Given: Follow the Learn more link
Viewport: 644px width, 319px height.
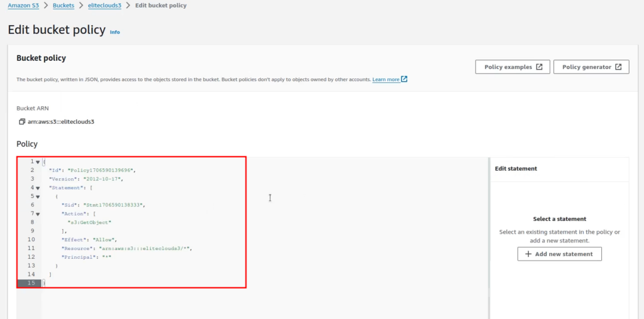Looking at the screenshot, I should (x=390, y=79).
